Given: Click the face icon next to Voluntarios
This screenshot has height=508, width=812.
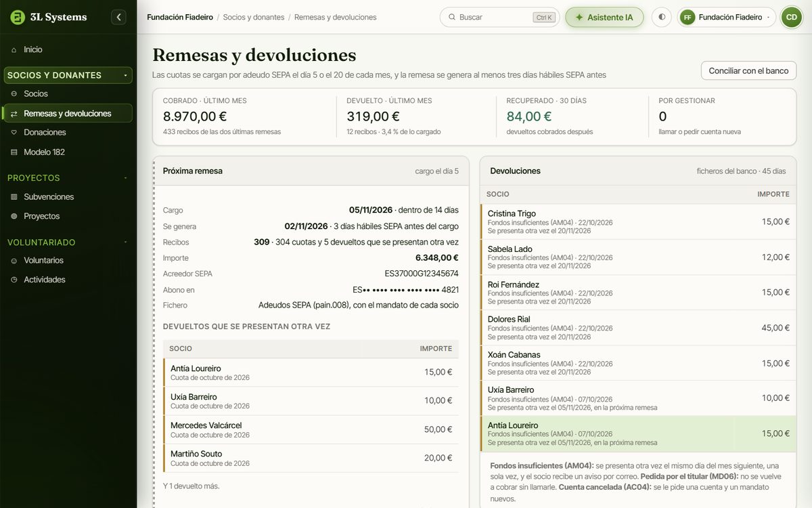Looking at the screenshot, I should 14,260.
